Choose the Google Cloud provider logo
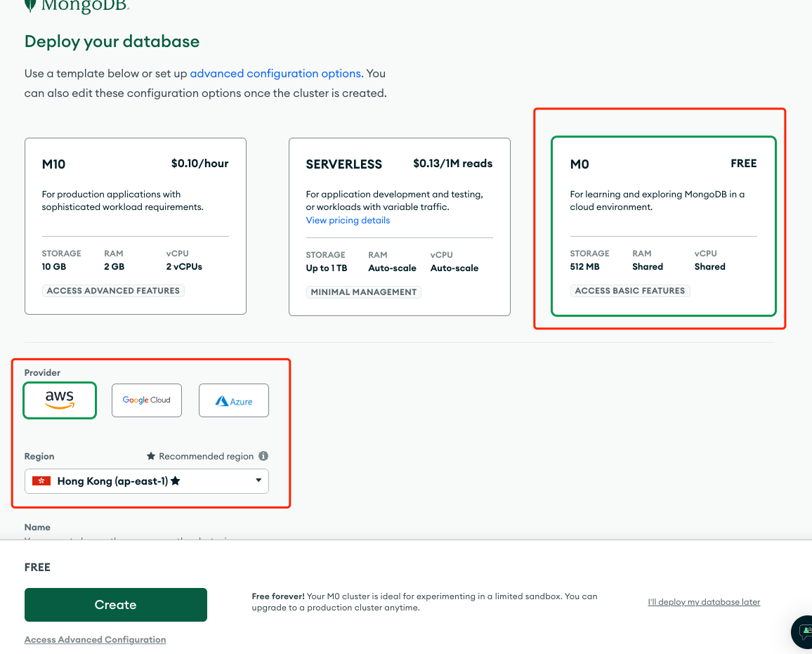812x654 pixels. point(146,400)
